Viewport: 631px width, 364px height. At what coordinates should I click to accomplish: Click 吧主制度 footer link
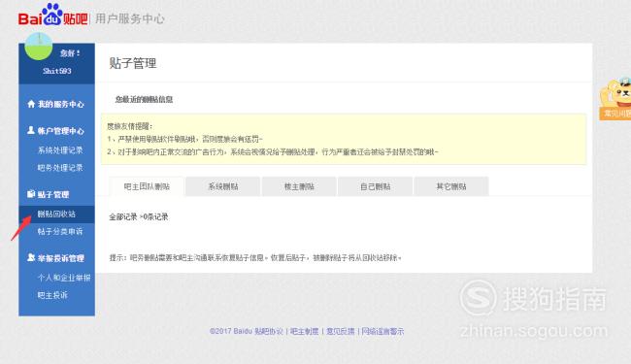click(304, 331)
